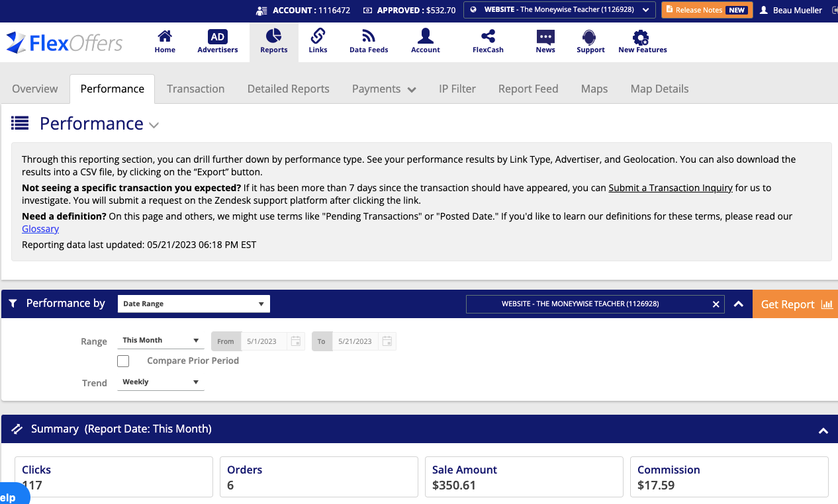838x504 pixels.
Task: Click the approved cash icon
Action: click(x=367, y=11)
